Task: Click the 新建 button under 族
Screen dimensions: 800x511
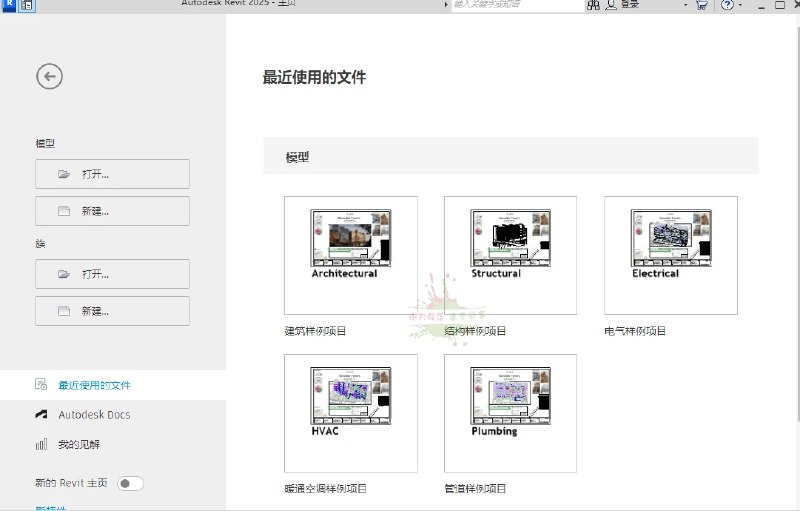Action: [x=112, y=311]
